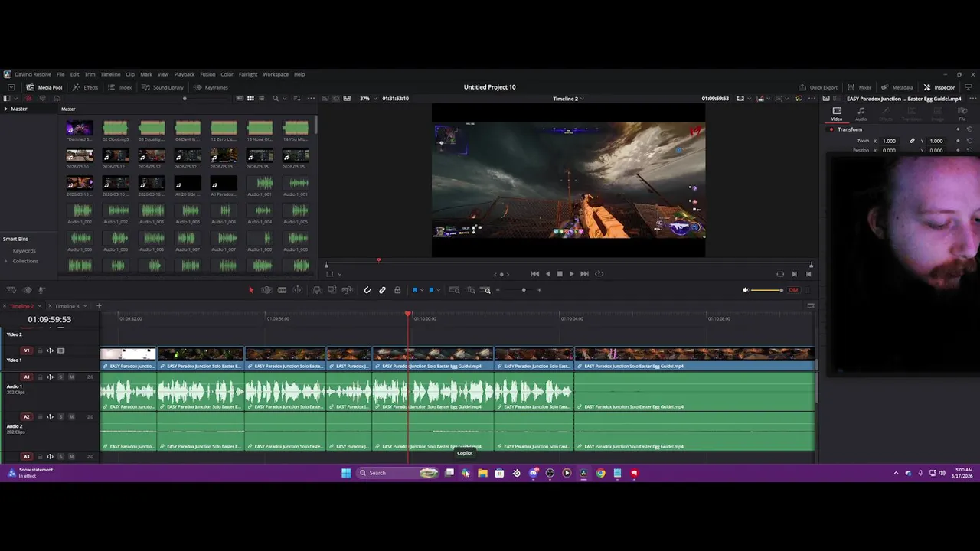The height and width of the screenshot is (551, 980).
Task: Click the timeline zoom magnifier icon
Action: (487, 290)
